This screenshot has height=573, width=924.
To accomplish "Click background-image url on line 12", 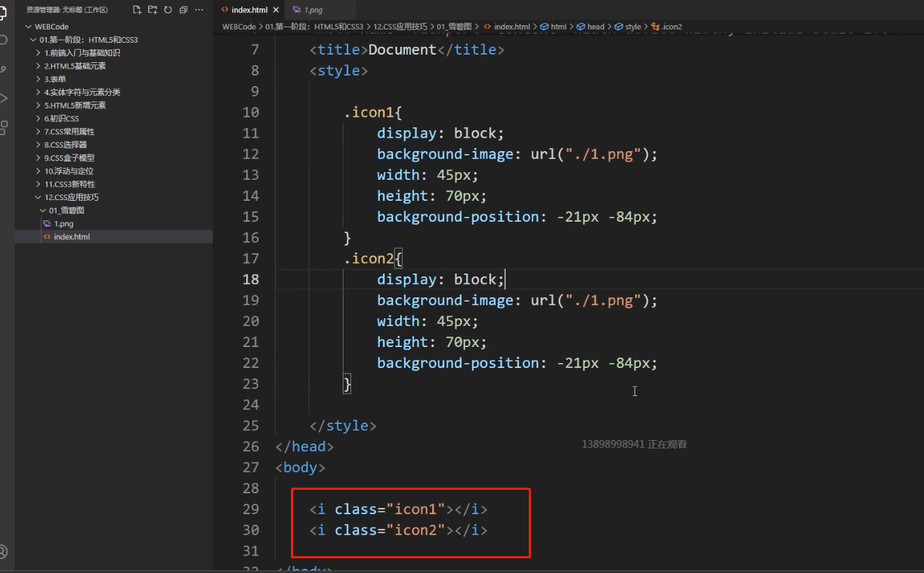I will (518, 154).
